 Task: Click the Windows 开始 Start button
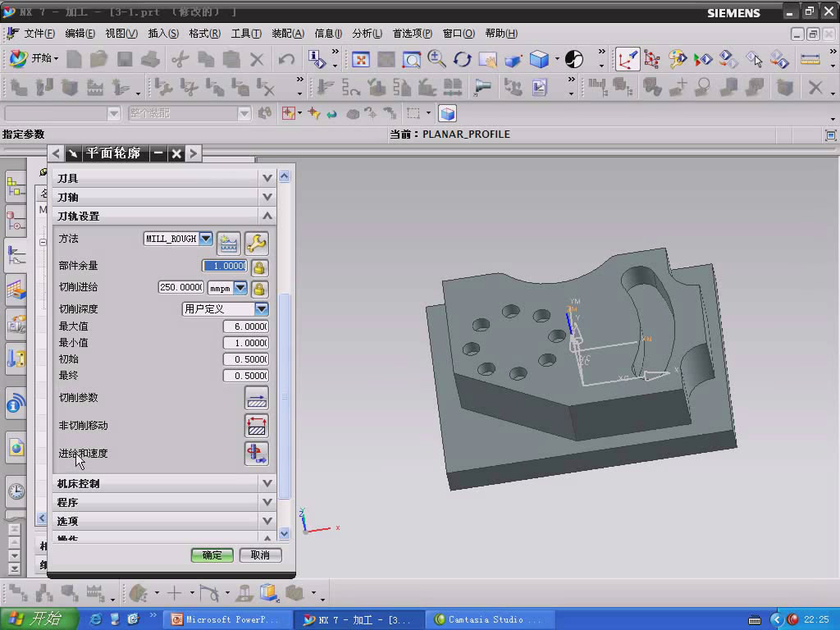(x=39, y=619)
